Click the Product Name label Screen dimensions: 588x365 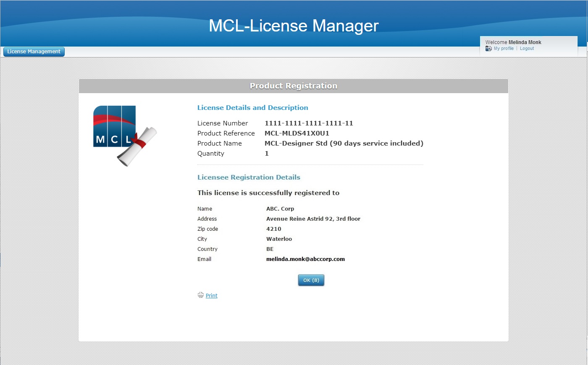[x=220, y=143]
